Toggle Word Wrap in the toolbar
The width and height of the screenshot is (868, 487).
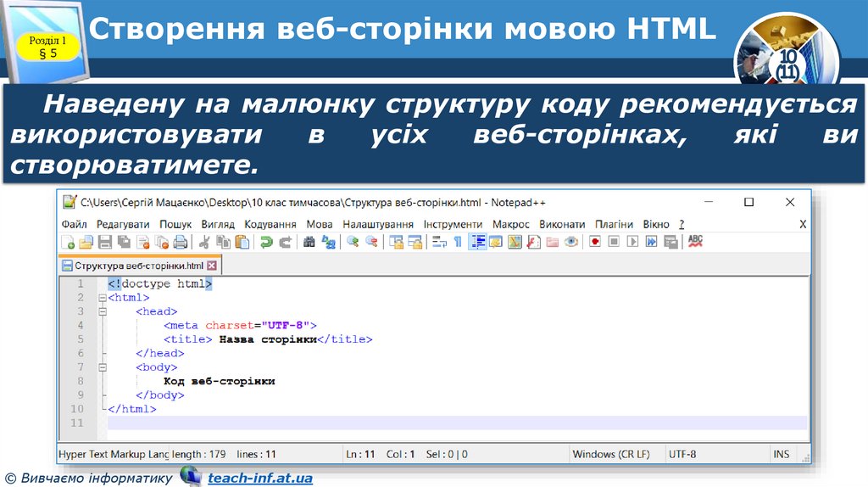click(x=440, y=242)
